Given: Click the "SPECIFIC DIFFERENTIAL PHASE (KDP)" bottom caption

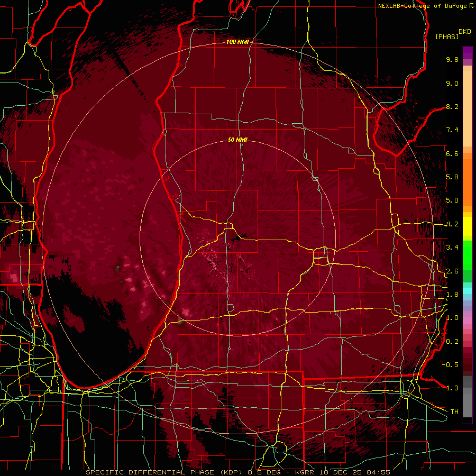Looking at the screenshot, I should pos(166,472).
